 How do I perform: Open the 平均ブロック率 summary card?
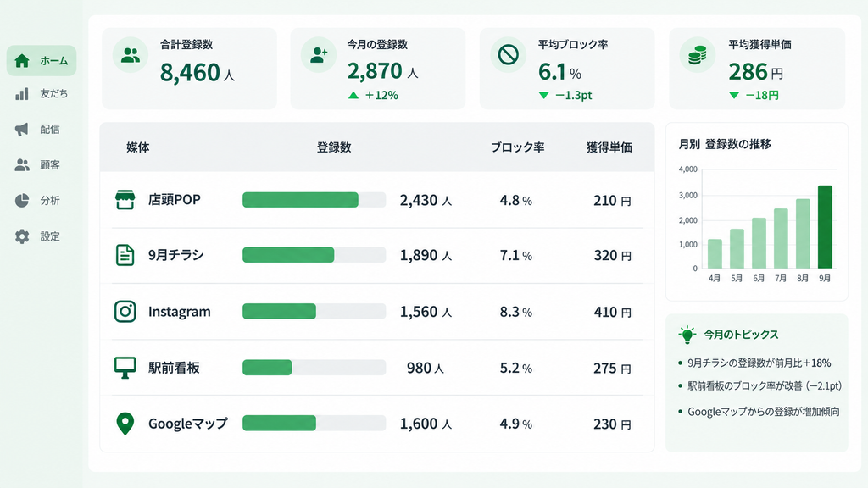click(567, 69)
